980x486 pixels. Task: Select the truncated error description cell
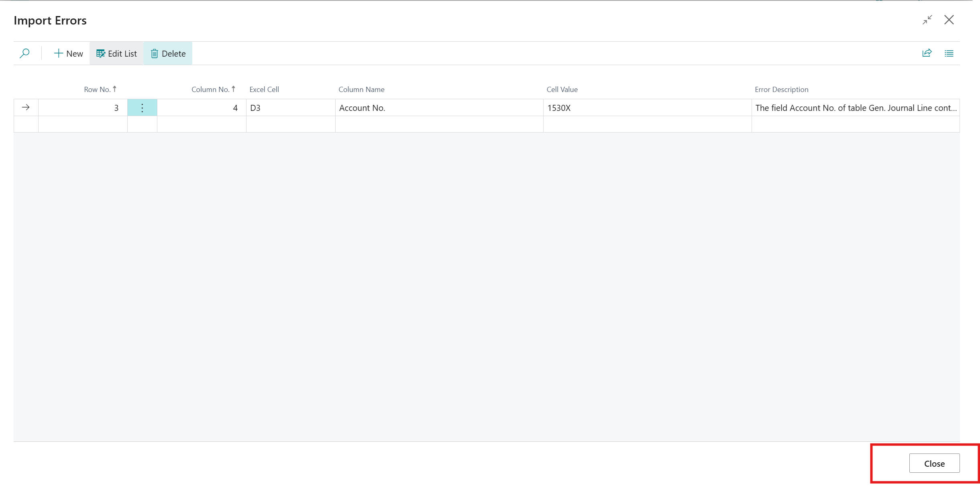point(855,108)
